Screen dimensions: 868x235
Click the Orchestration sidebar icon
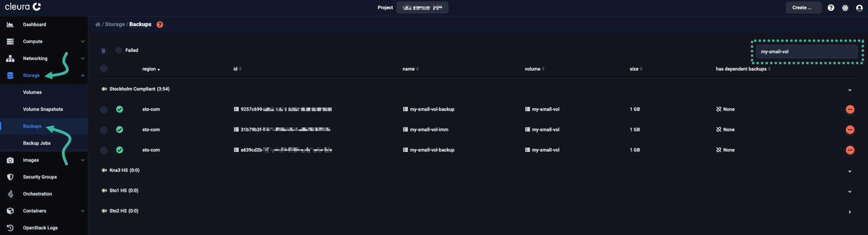10,194
